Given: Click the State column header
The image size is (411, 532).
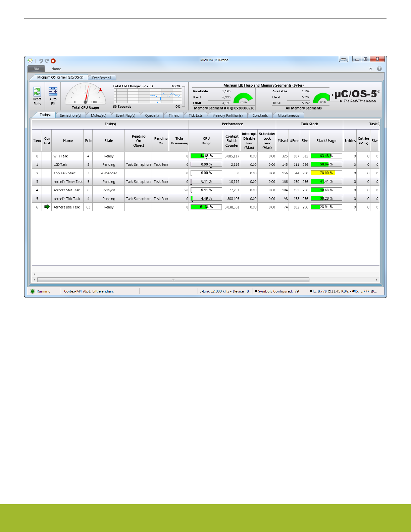Looking at the screenshot, I should (x=109, y=141).
